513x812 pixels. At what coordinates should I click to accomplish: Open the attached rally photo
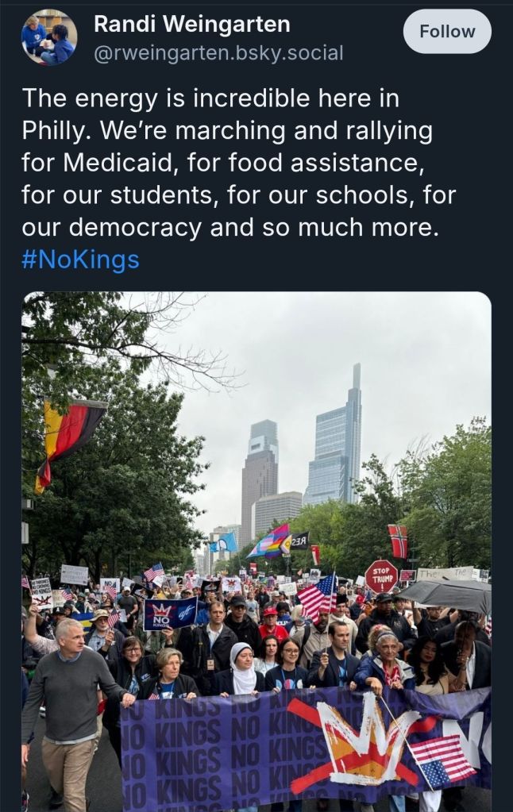click(256, 552)
